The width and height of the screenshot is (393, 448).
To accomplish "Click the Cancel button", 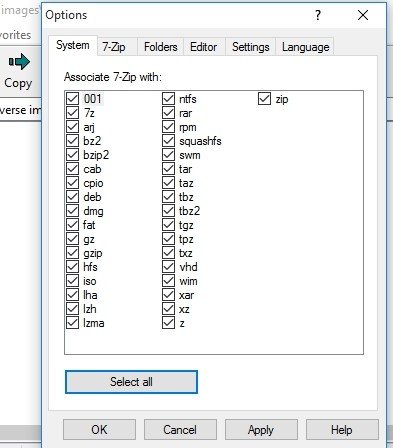I will click(x=180, y=430).
